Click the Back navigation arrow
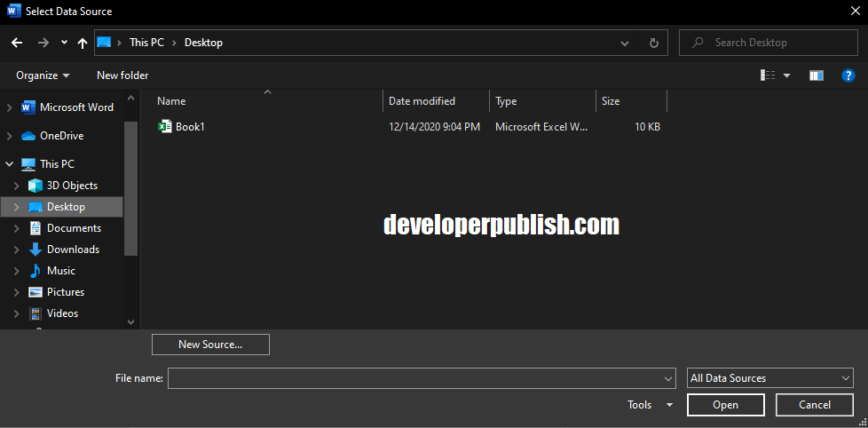The height and width of the screenshot is (428, 868). tap(17, 43)
